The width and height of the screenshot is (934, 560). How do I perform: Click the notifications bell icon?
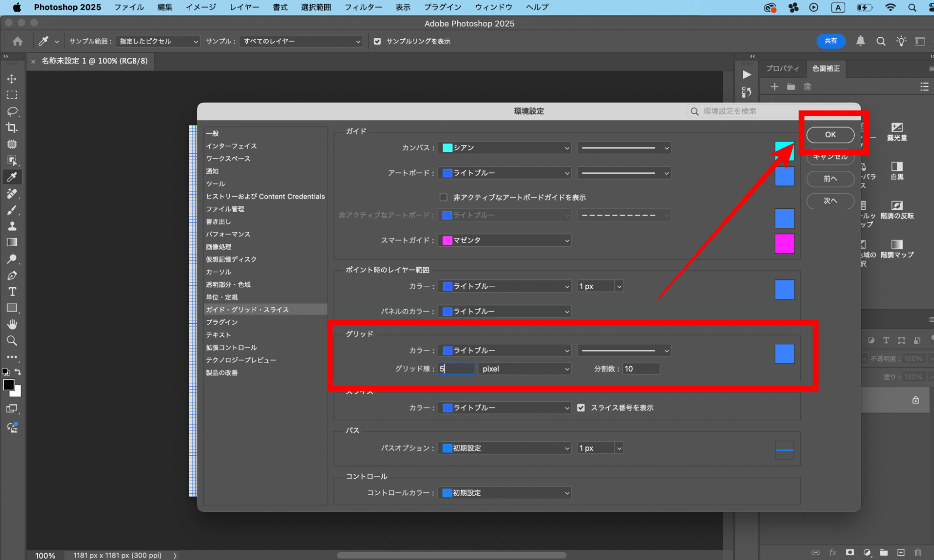point(860,41)
